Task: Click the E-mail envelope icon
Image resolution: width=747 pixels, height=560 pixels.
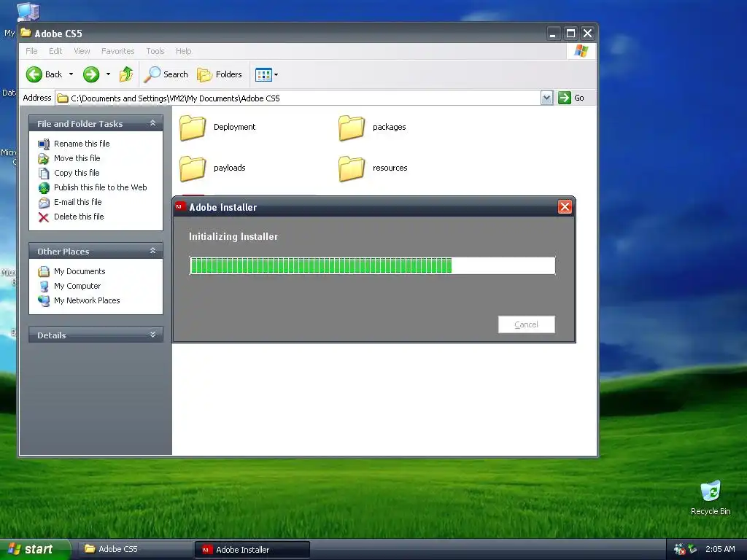Action: [x=44, y=203]
